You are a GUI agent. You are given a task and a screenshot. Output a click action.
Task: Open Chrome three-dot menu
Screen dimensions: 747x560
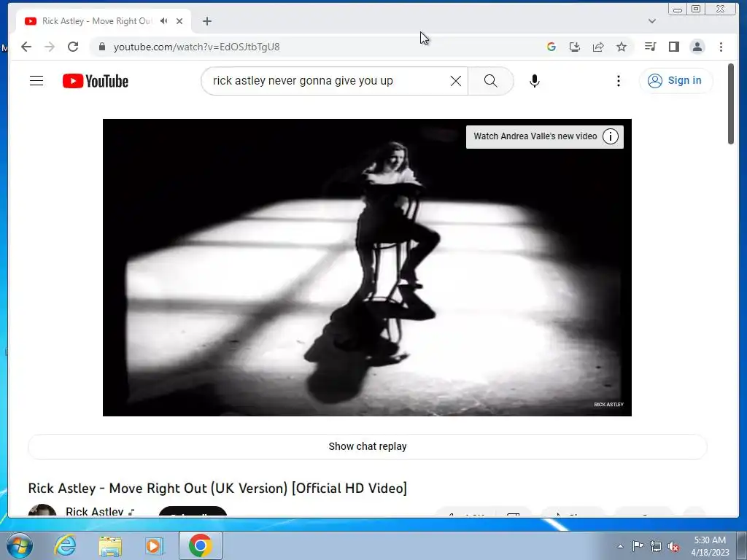point(721,47)
